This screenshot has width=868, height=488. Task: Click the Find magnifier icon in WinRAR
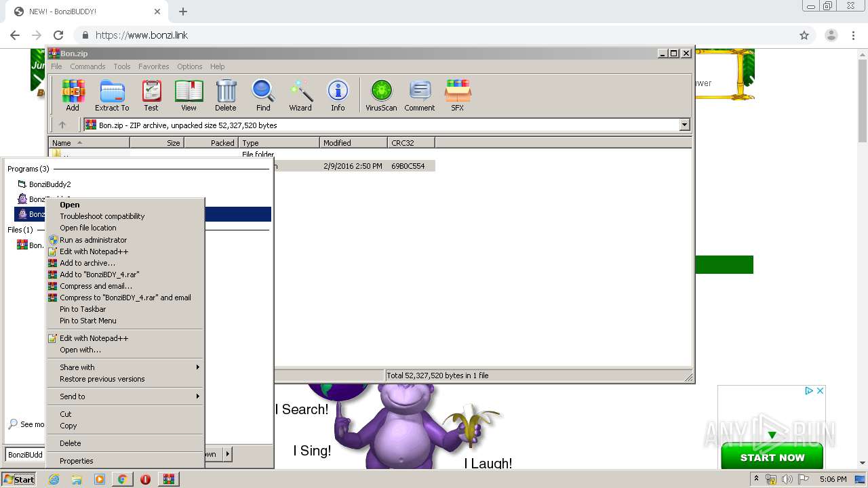pos(263,96)
